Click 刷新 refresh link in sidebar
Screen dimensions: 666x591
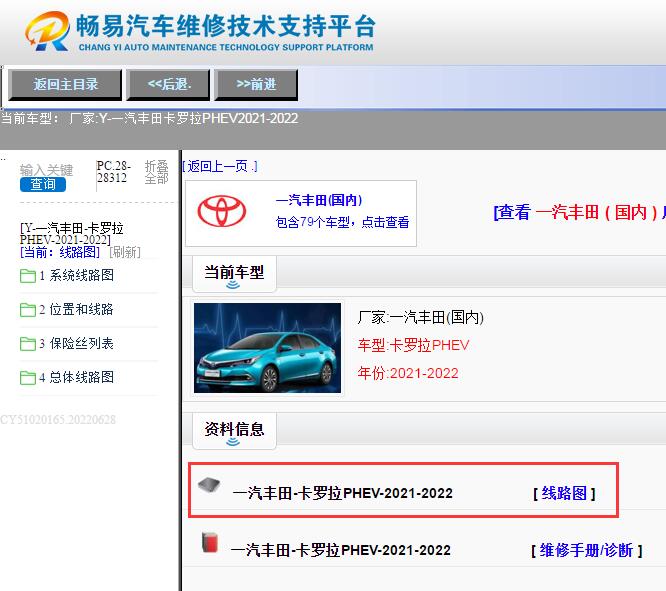click(x=125, y=252)
